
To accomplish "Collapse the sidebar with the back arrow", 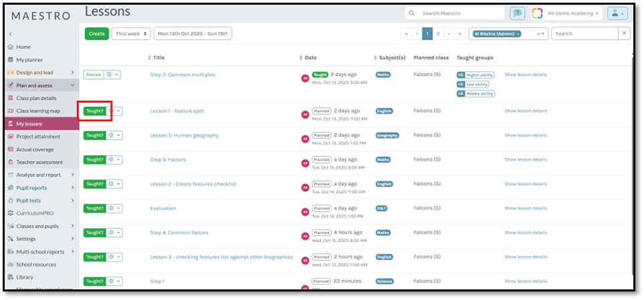I will (x=10, y=34).
